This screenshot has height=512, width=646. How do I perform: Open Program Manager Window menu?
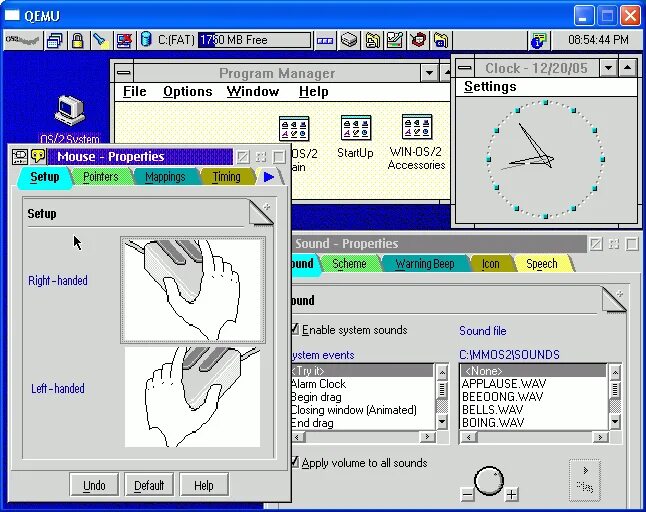253,91
